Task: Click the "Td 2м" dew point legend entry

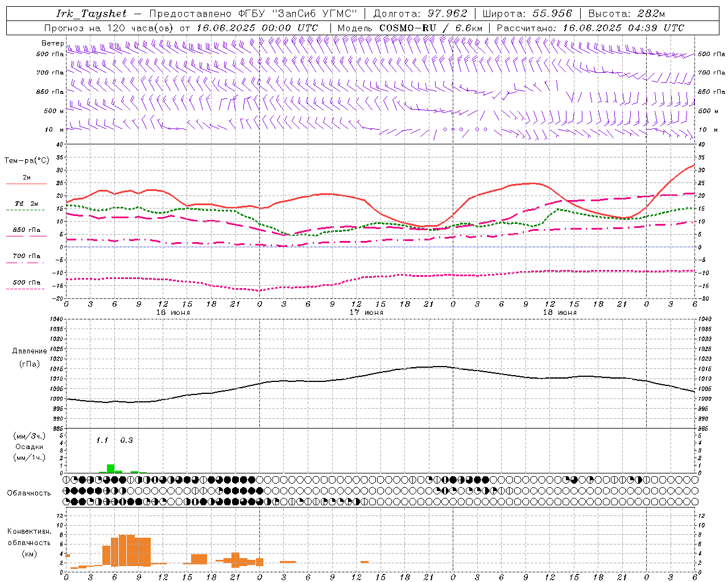Action: coord(26,203)
